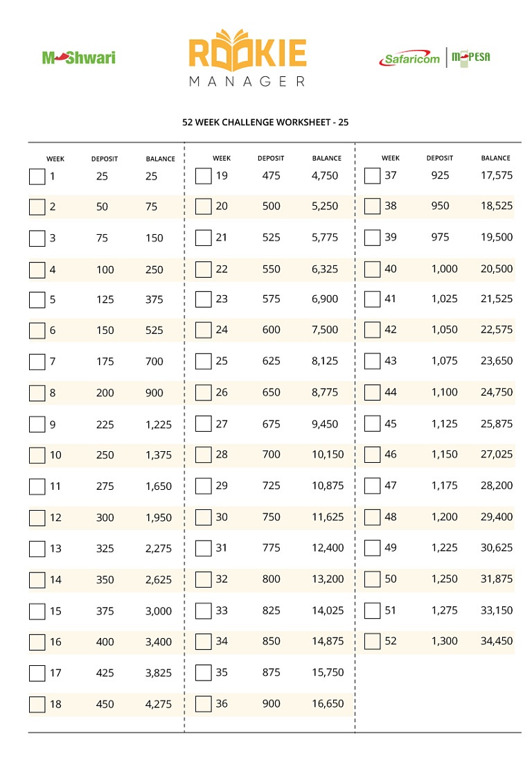Tick the checkbox for week 1

pos(37,177)
